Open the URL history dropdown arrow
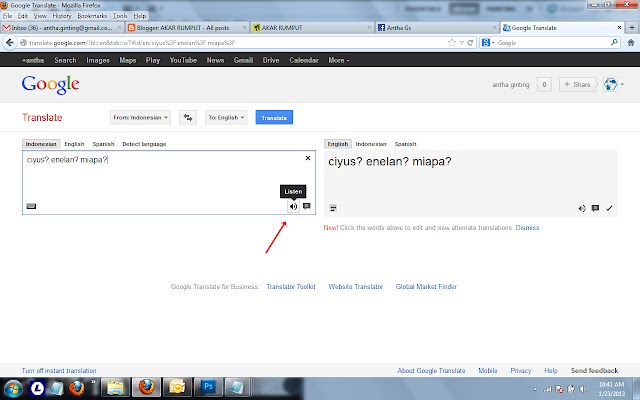The width and height of the screenshot is (640, 400). (461, 43)
